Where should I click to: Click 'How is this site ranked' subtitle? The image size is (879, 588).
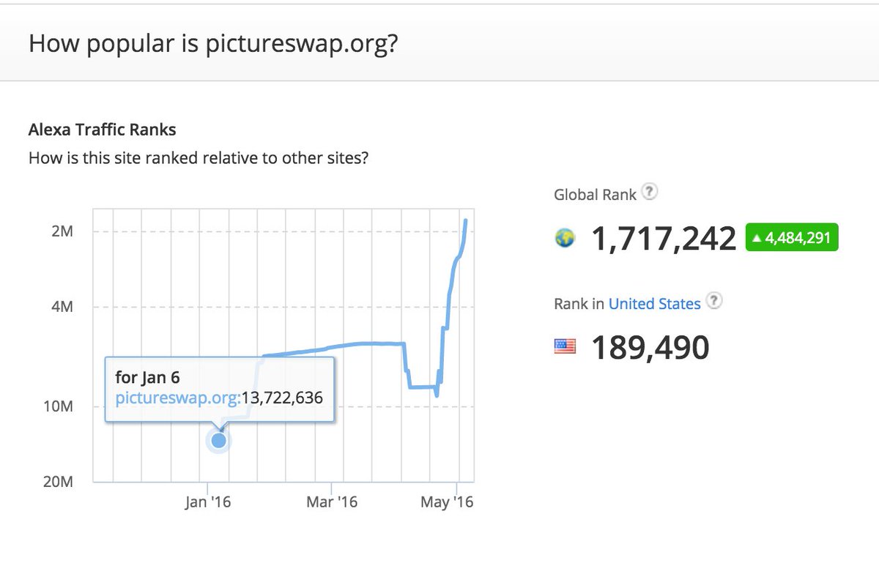[x=198, y=157]
